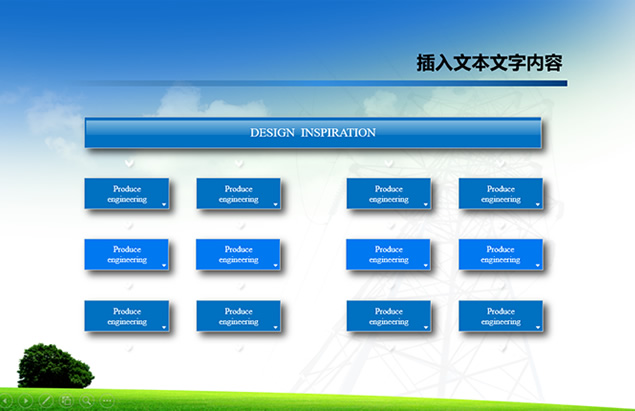Select the second Produce engineering box in bottom row

(x=239, y=316)
